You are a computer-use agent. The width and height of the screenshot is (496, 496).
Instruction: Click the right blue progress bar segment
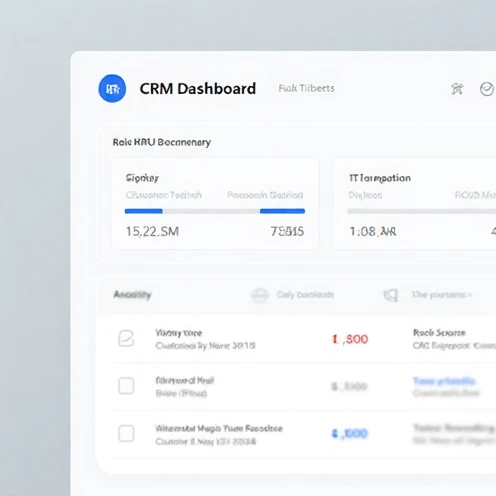coord(282,211)
